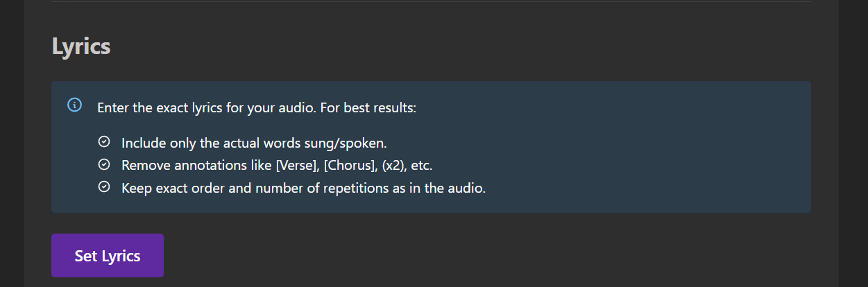Click the "Include only the actual words sung/spoken" tip

coord(254,143)
